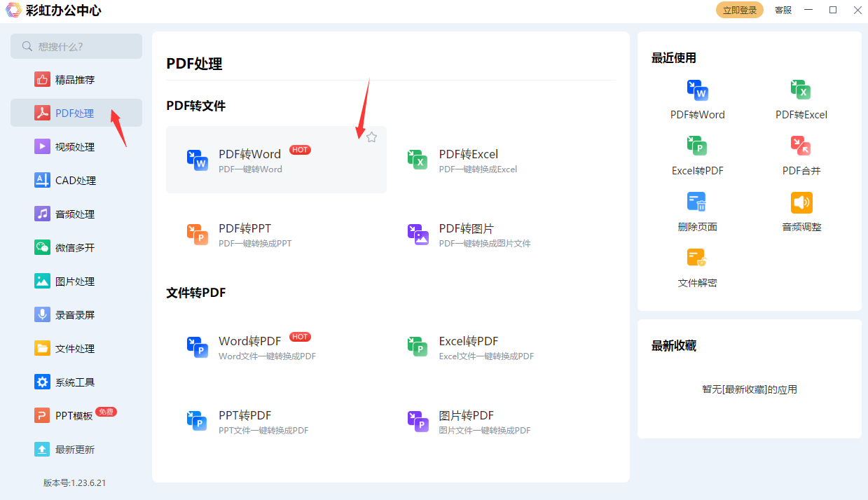Click the 图片处理 picture icon

coord(42,281)
